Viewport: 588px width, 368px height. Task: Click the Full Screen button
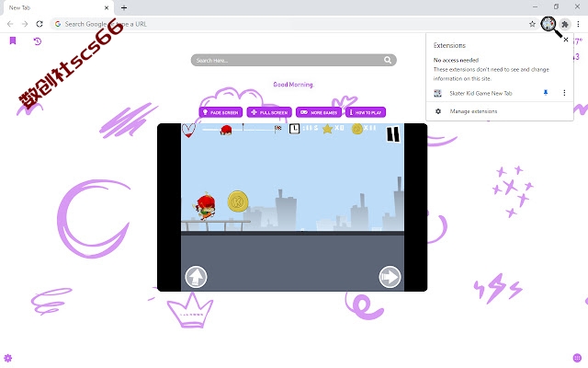[269, 112]
